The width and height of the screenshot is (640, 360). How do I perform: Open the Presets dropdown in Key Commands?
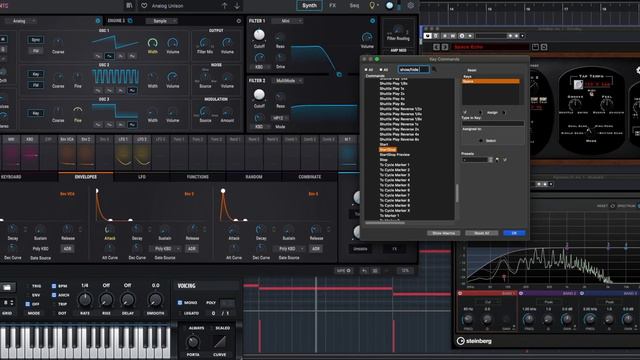point(478,160)
